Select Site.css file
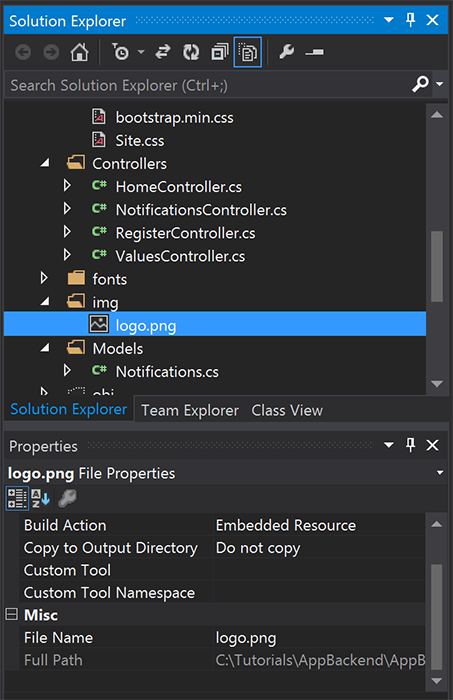 140,141
